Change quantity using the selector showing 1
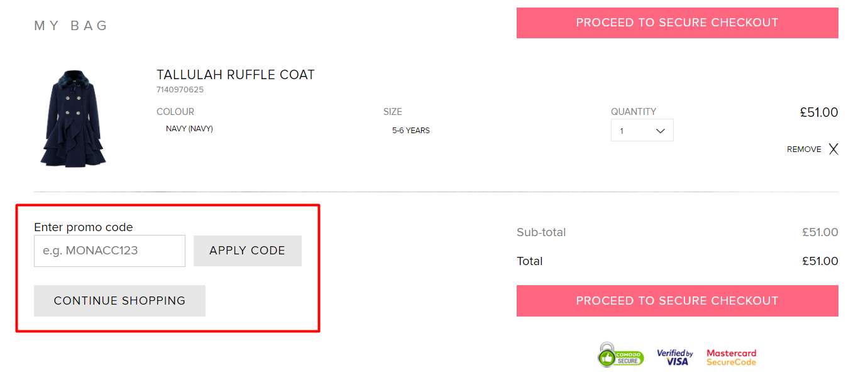868x380 pixels. click(642, 130)
